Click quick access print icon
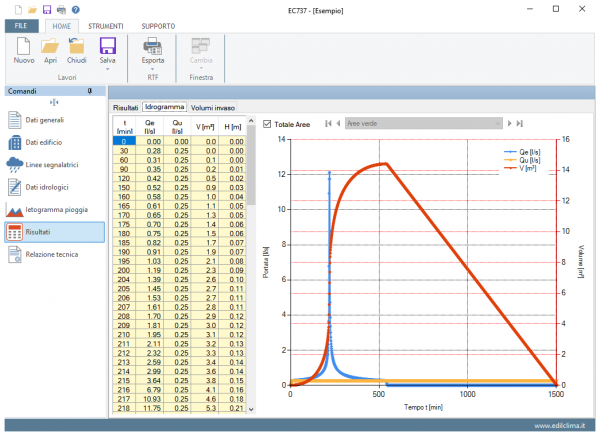 click(x=61, y=10)
